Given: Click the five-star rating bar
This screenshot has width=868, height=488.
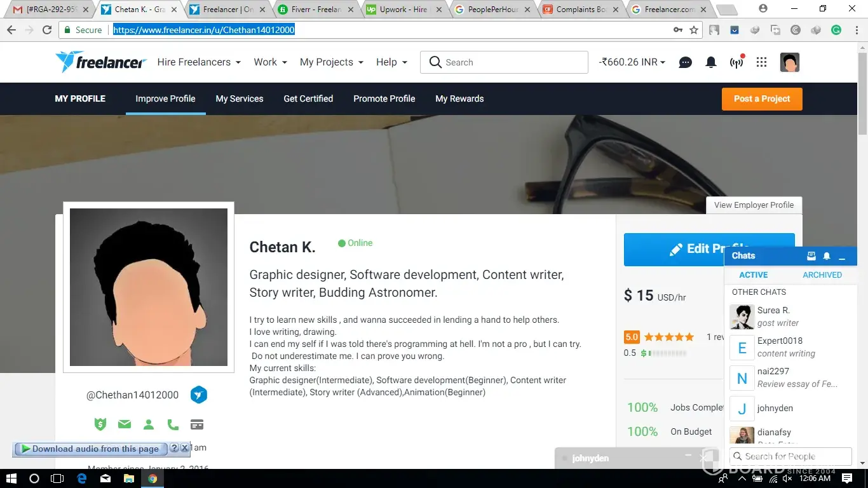Looking at the screenshot, I should [669, 337].
